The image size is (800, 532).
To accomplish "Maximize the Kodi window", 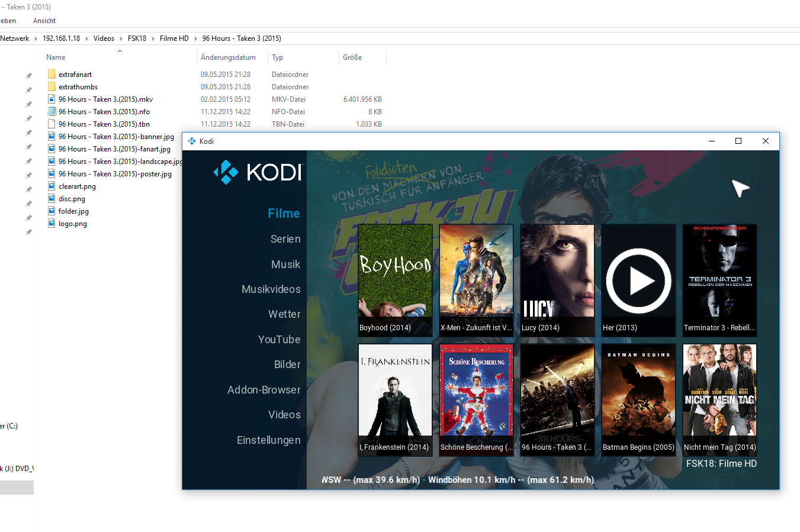I will pos(738,141).
